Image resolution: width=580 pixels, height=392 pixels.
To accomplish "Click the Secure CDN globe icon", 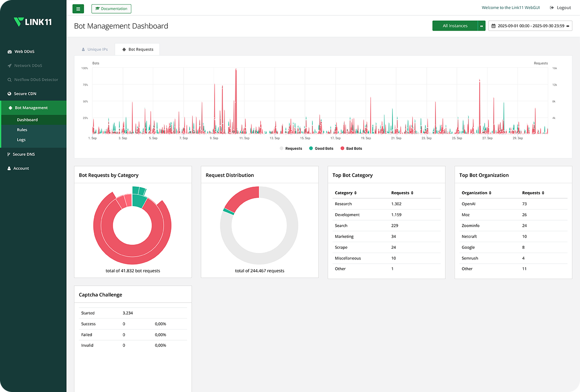I will pyautogui.click(x=10, y=94).
